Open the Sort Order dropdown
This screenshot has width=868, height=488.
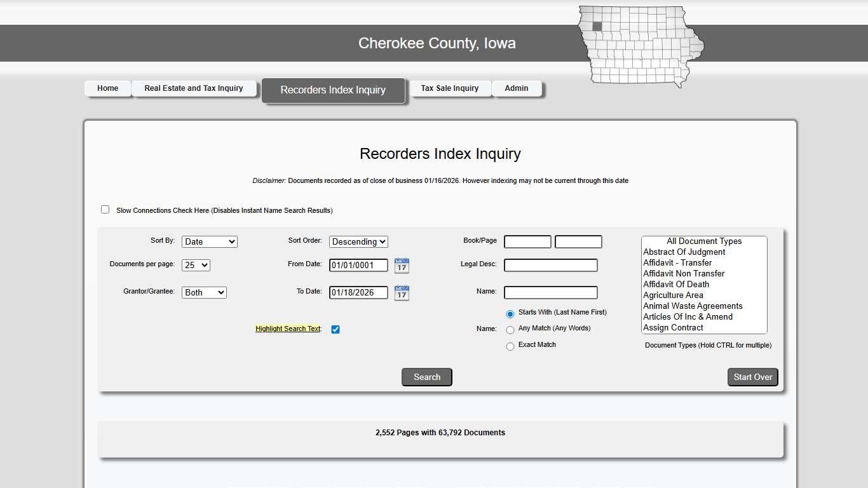point(358,241)
